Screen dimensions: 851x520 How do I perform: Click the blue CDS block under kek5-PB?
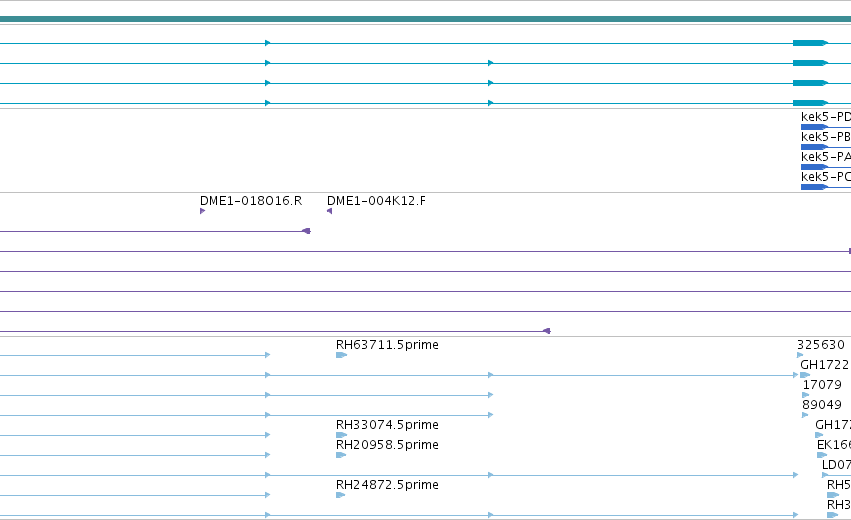[814, 147]
